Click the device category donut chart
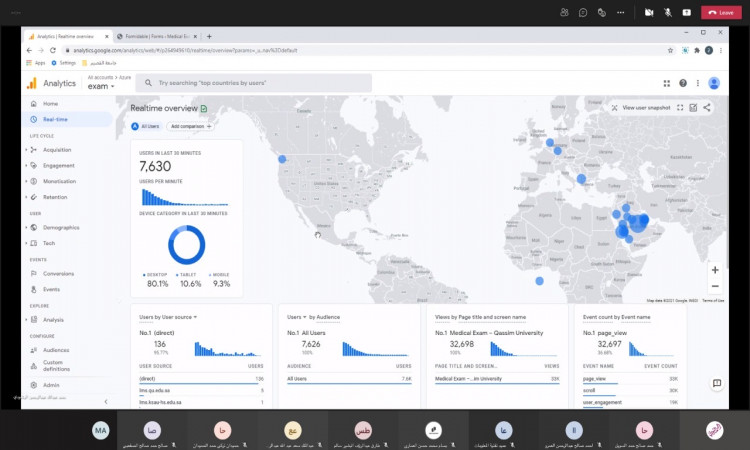 pos(187,245)
